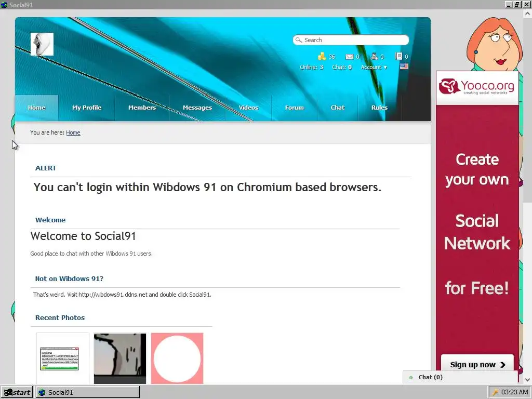Image resolution: width=532 pixels, height=399 pixels.
Task: Select the US flag language icon
Action: (x=404, y=66)
